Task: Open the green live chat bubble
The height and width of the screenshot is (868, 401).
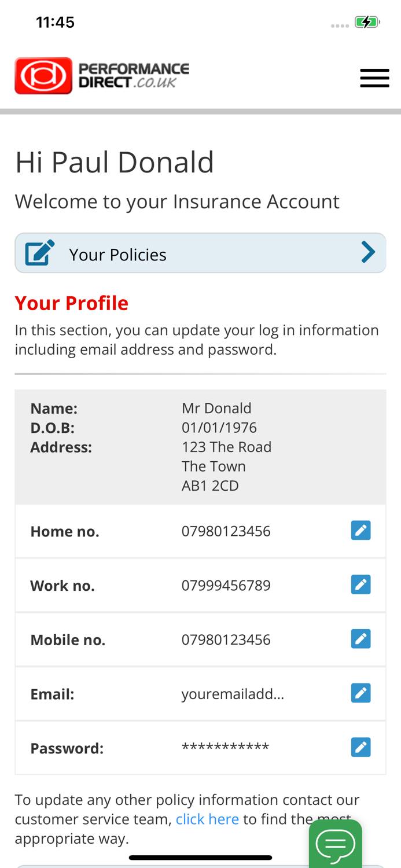Action: [336, 844]
